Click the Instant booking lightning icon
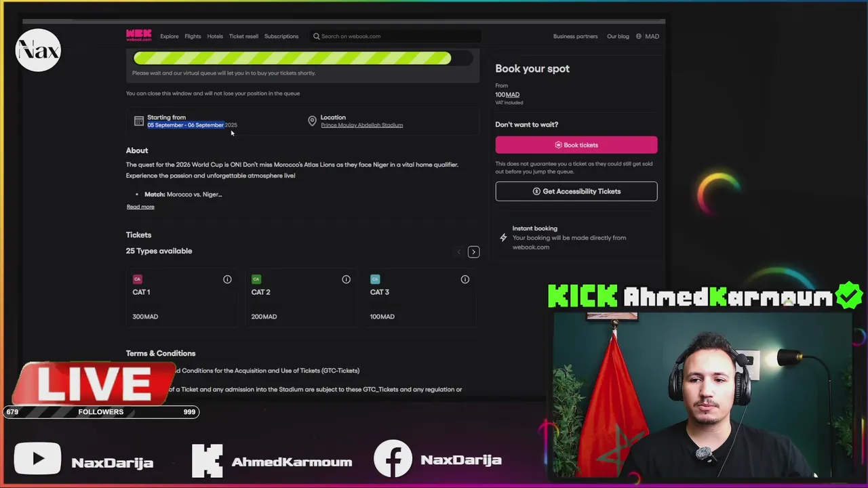 point(503,238)
